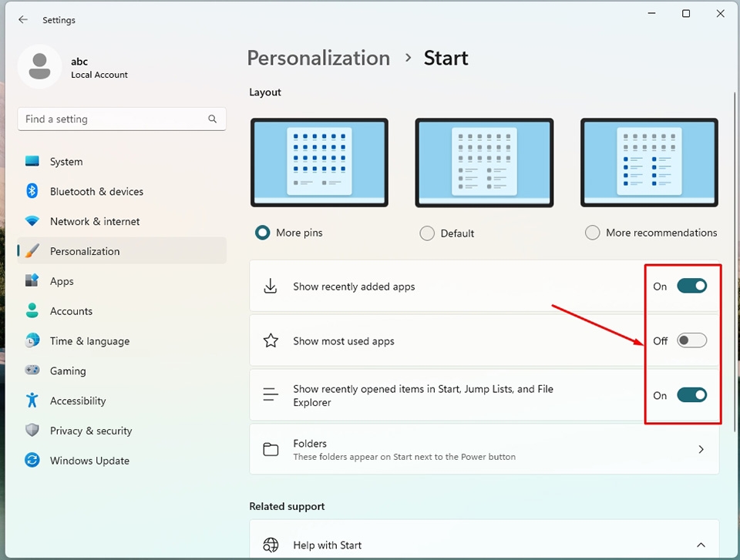Screen dimensions: 740x560
Task: Close the Settings window
Action: point(720,13)
